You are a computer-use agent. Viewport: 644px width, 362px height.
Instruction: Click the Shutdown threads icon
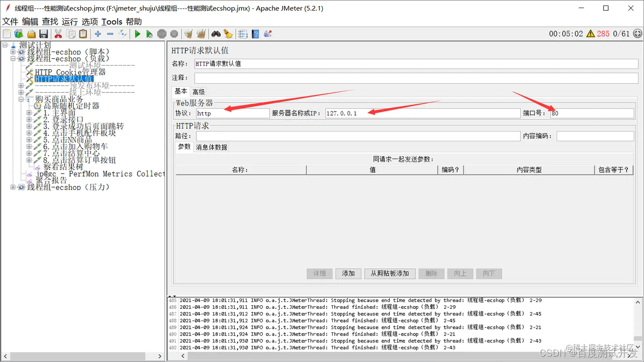(174, 34)
